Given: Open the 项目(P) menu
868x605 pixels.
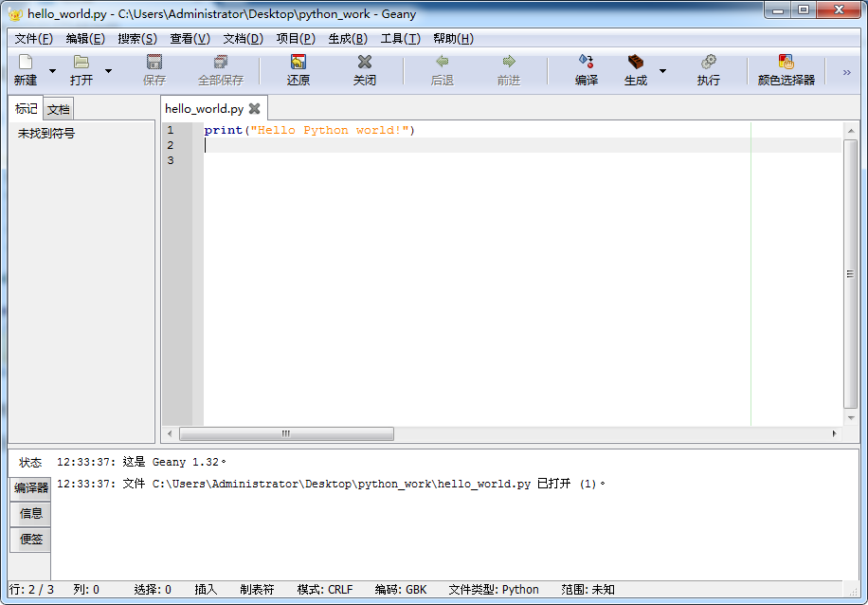Looking at the screenshot, I should pyautogui.click(x=296, y=39).
